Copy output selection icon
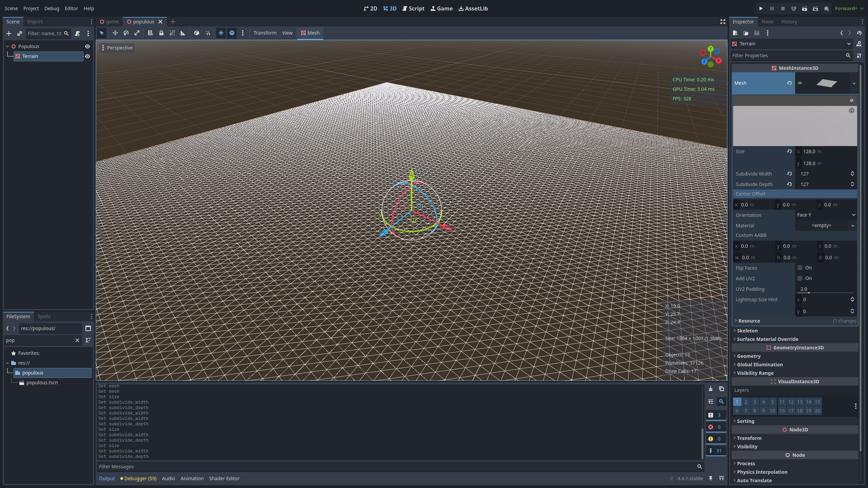The image size is (868, 488). (x=722, y=389)
